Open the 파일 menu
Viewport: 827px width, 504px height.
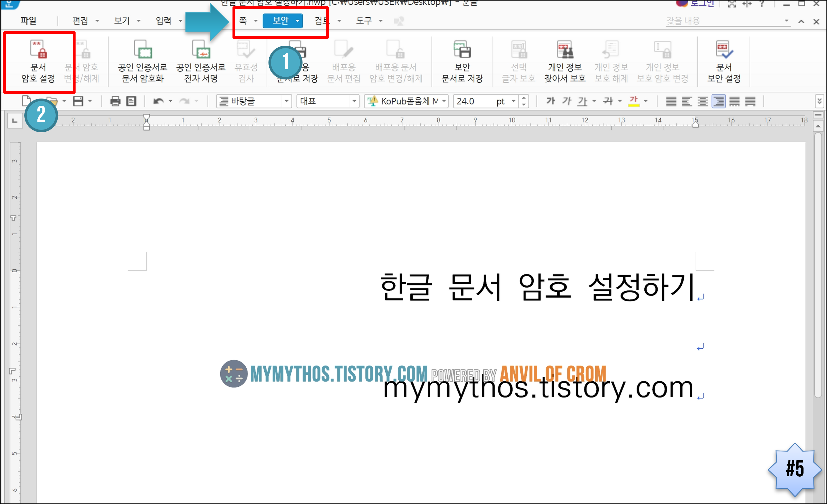tap(28, 21)
